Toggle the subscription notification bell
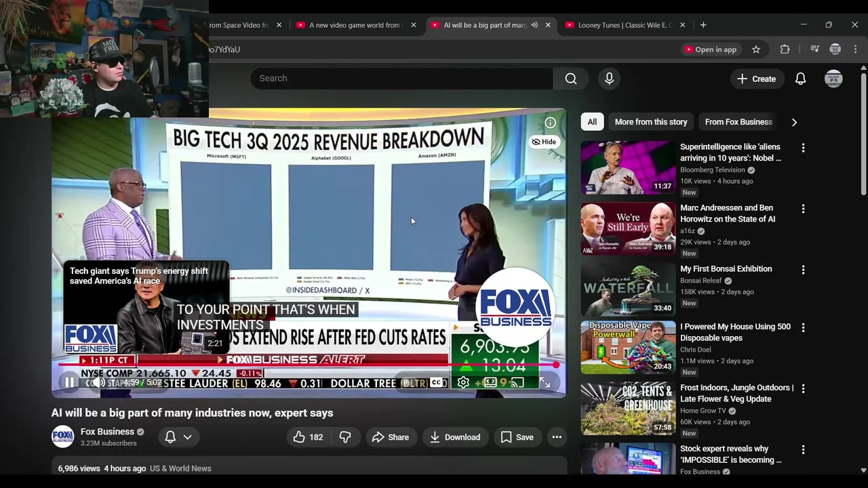This screenshot has width=868, height=488. [170, 437]
